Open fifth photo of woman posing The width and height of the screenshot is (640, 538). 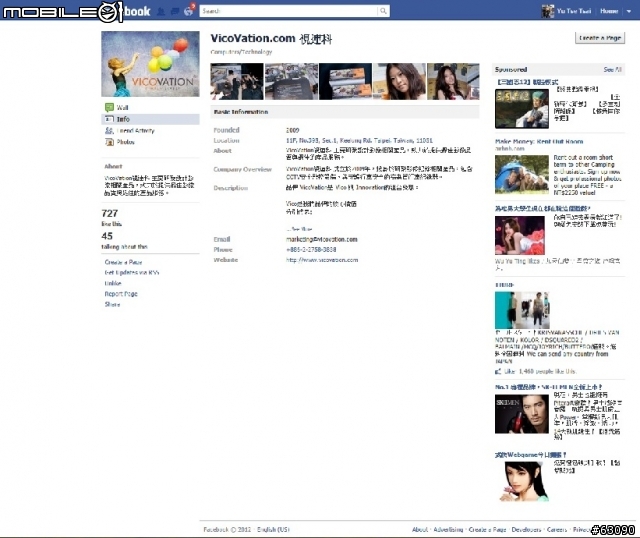point(453,81)
